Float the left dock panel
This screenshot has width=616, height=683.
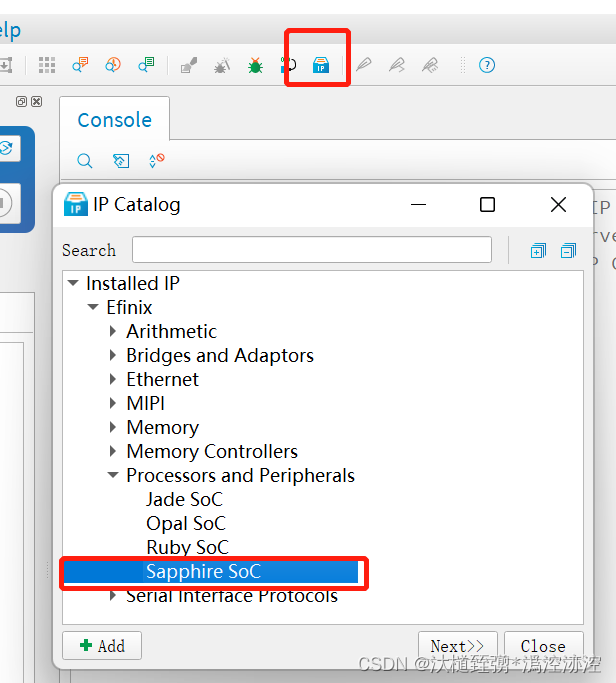[21, 101]
